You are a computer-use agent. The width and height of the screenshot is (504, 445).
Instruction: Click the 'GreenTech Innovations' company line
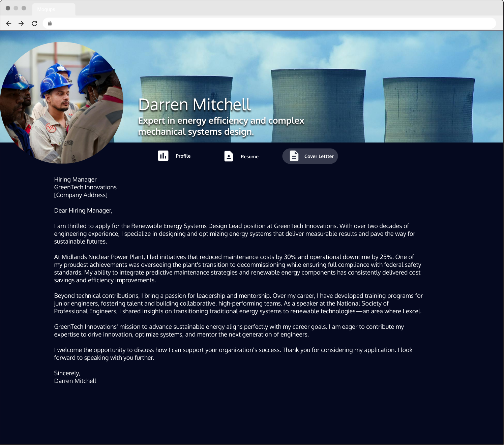click(85, 187)
